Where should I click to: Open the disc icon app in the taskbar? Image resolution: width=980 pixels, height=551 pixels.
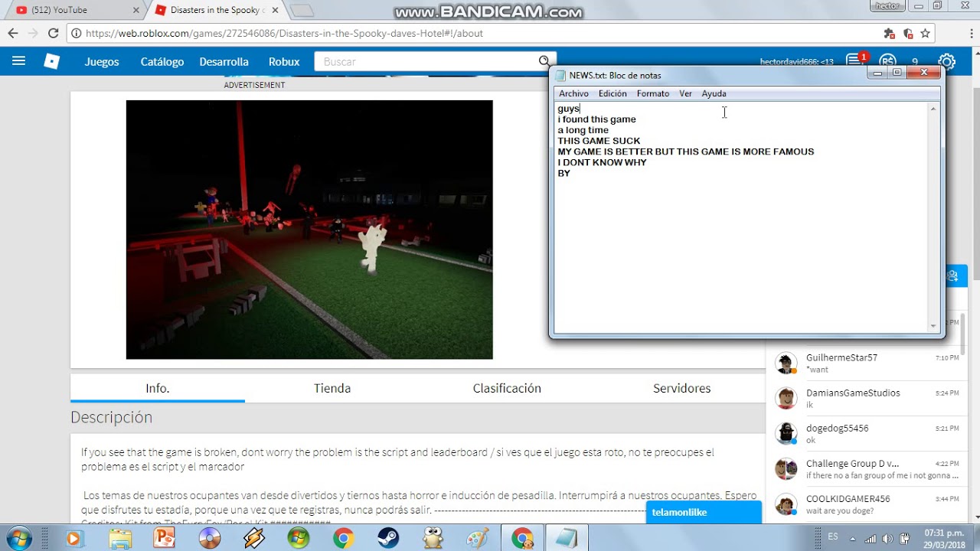[209, 538]
